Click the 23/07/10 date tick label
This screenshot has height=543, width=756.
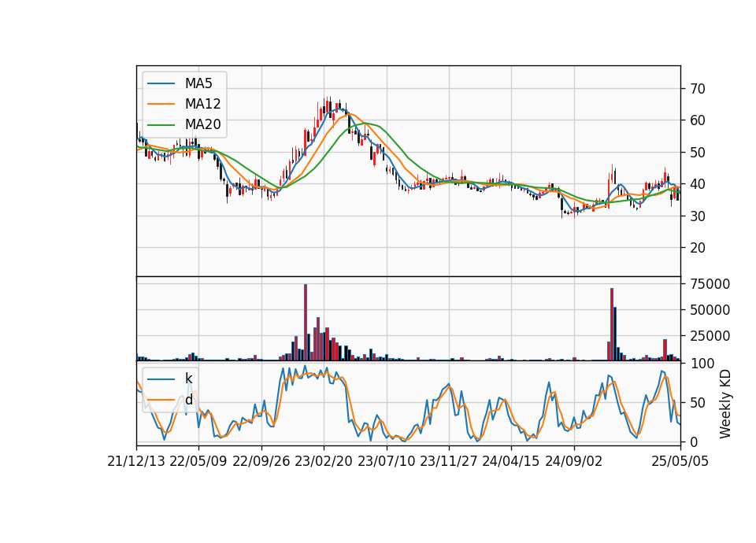pyautogui.click(x=386, y=461)
